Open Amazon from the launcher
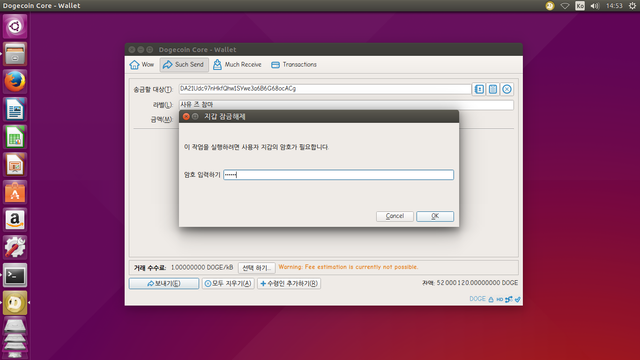640x360 pixels. [x=15, y=220]
